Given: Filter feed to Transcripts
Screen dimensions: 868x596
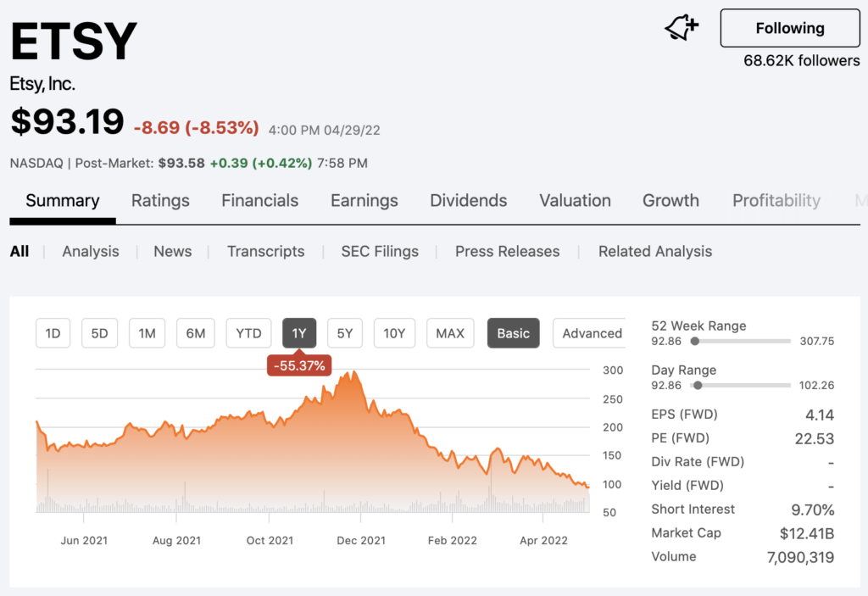Looking at the screenshot, I should pyautogui.click(x=265, y=252).
